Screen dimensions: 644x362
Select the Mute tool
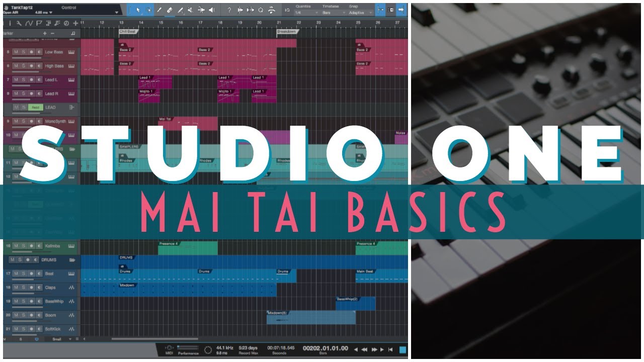click(190, 10)
